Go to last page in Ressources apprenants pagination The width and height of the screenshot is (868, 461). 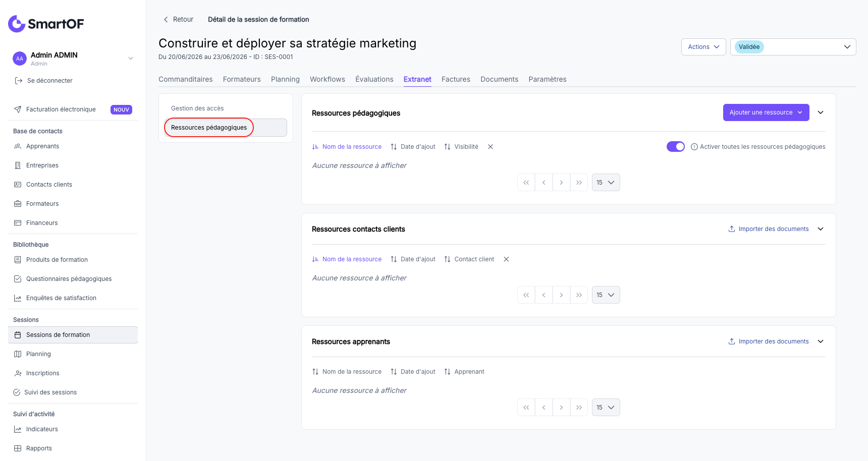pyautogui.click(x=579, y=408)
